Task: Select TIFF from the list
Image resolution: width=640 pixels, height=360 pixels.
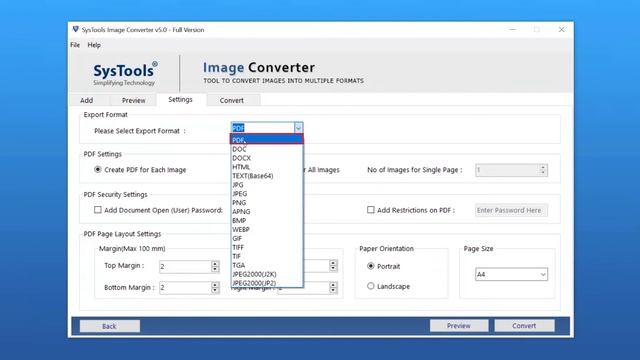Action: click(x=267, y=247)
